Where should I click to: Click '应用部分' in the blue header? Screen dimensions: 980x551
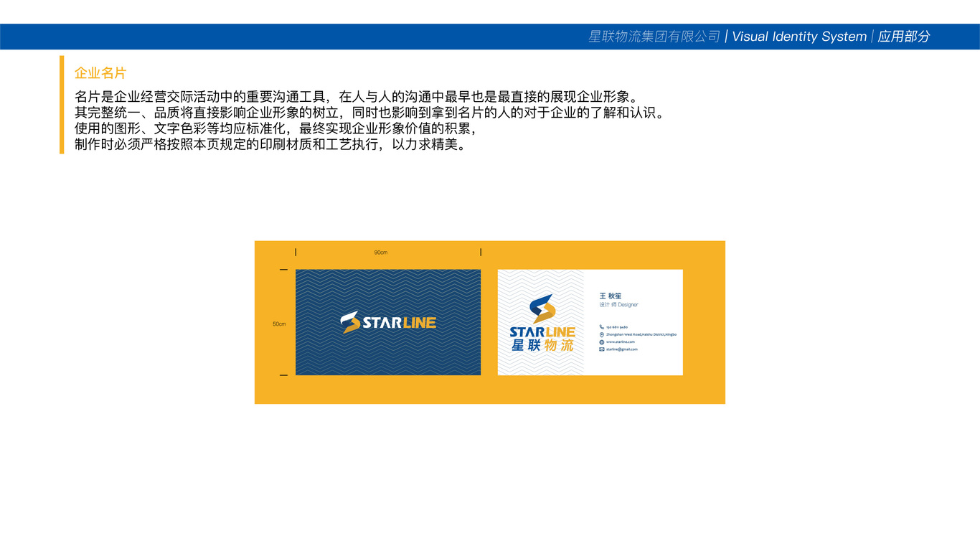point(903,37)
